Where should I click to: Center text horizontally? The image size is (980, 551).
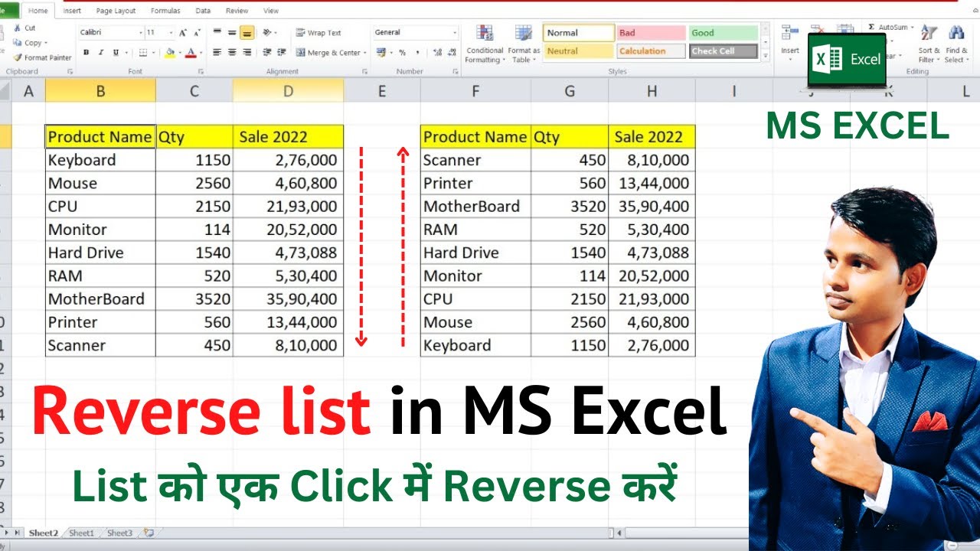click(x=232, y=53)
